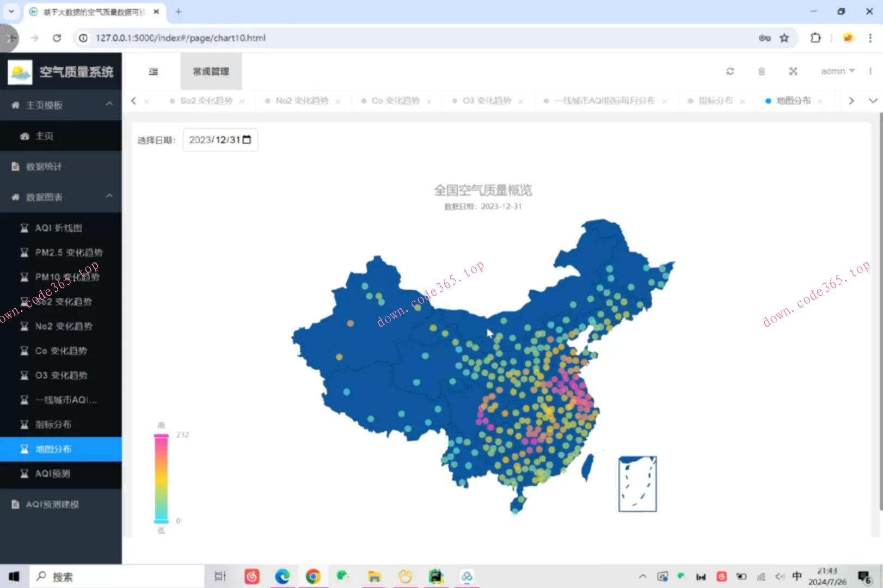The width and height of the screenshot is (883, 588).
Task: Close the 地图分布 tab
Action: pyautogui.click(x=820, y=101)
